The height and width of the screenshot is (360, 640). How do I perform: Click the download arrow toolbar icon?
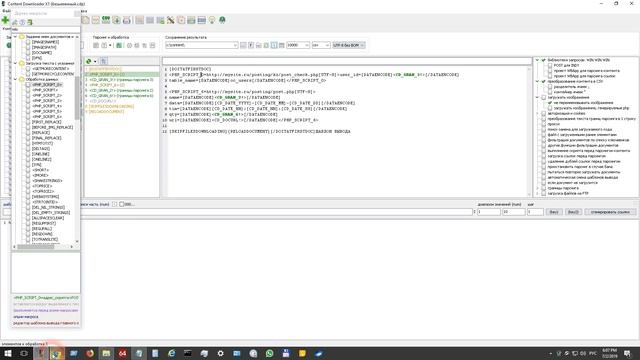click(116, 20)
